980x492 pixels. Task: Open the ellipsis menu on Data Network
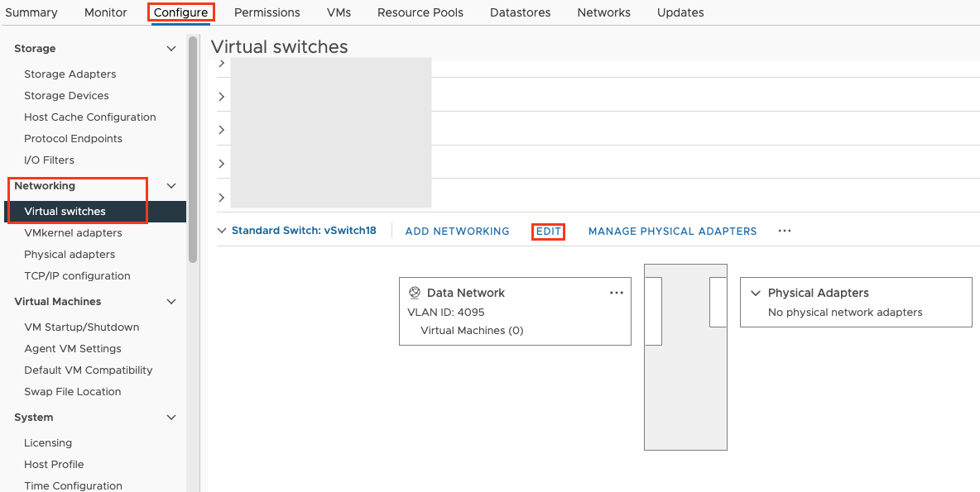click(x=616, y=292)
